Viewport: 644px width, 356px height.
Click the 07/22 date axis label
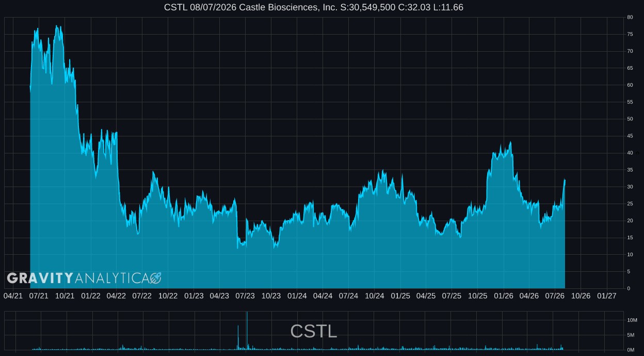[142, 296]
